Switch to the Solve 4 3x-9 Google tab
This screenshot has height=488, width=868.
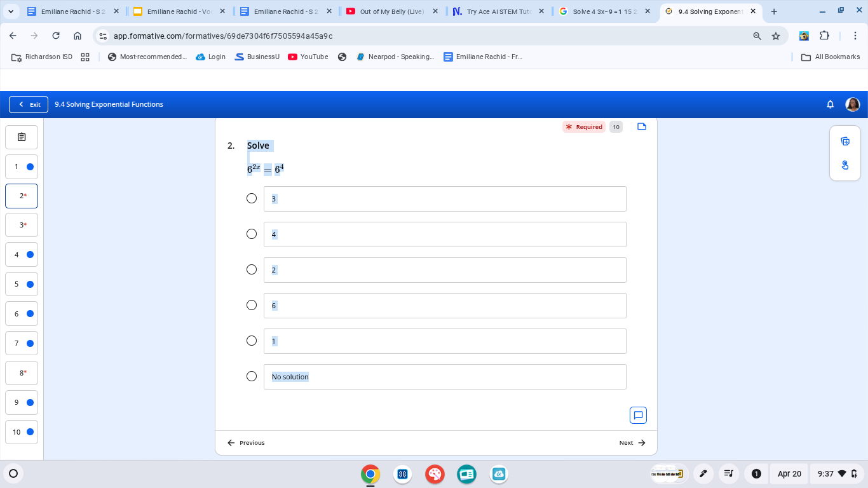604,11
